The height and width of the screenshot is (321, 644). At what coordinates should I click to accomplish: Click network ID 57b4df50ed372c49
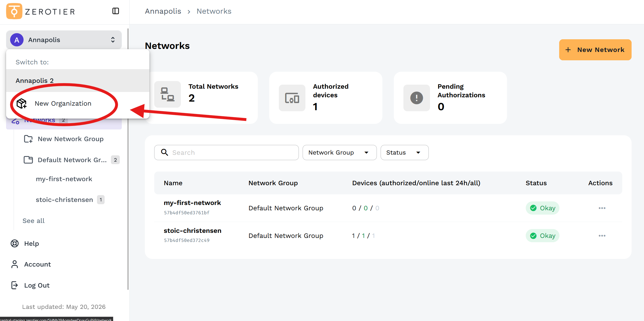tap(187, 240)
